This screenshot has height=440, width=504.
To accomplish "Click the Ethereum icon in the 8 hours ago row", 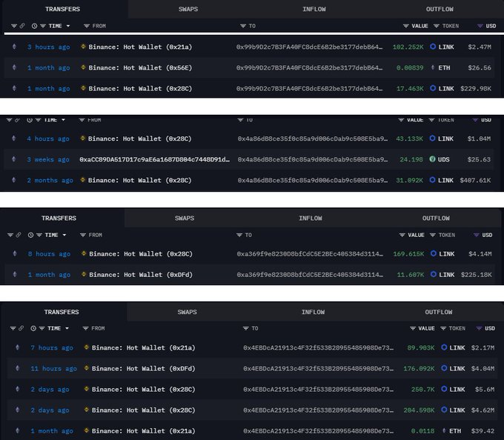I will (15, 254).
